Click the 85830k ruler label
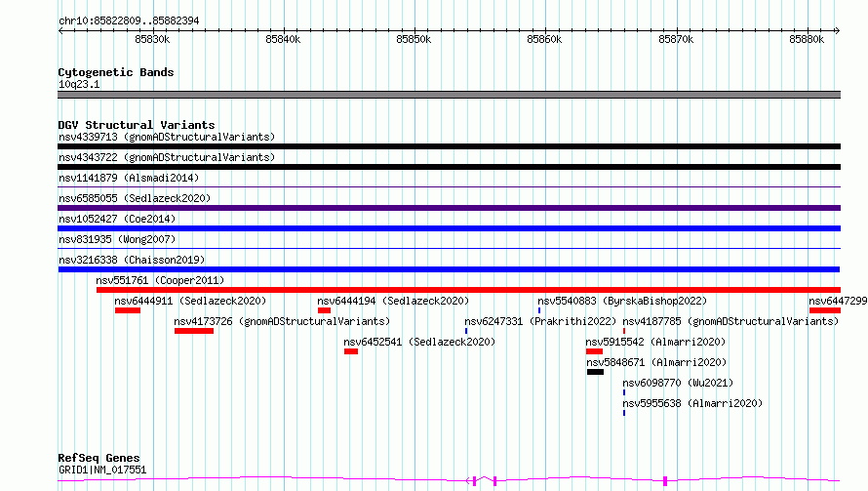 152,39
